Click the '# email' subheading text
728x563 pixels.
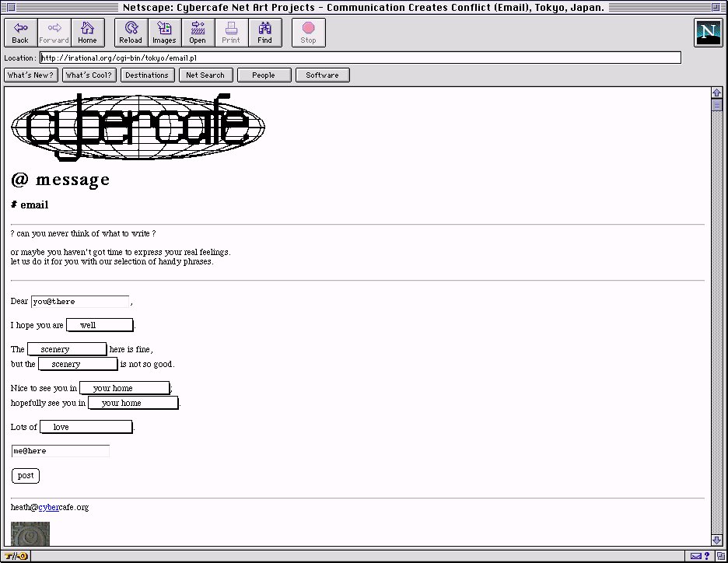point(30,205)
